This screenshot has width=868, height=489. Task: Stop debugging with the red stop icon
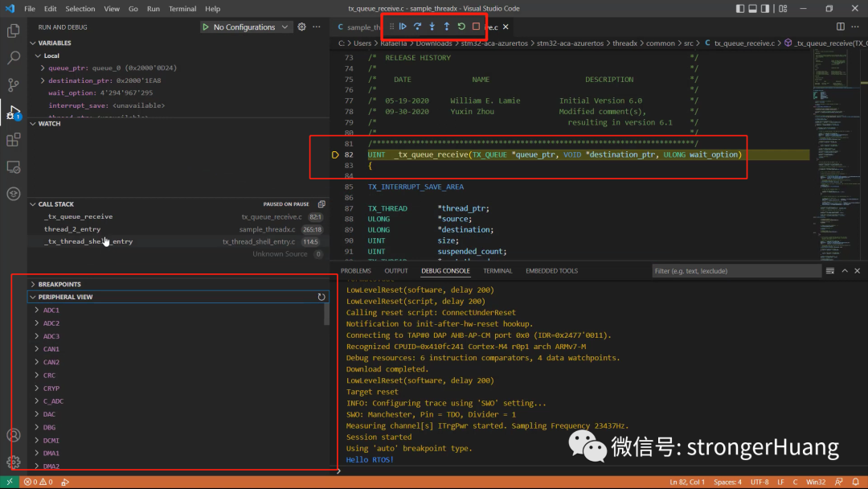476,27
